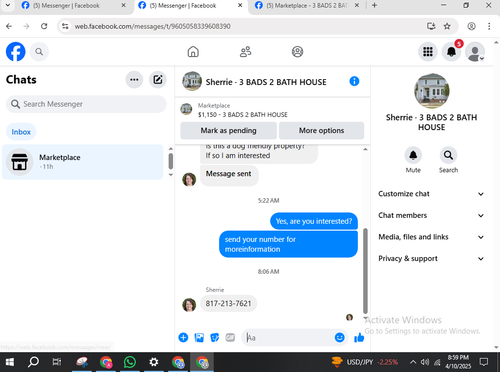Click the message text field Aa
This screenshot has width=500, height=372.
(289, 338)
